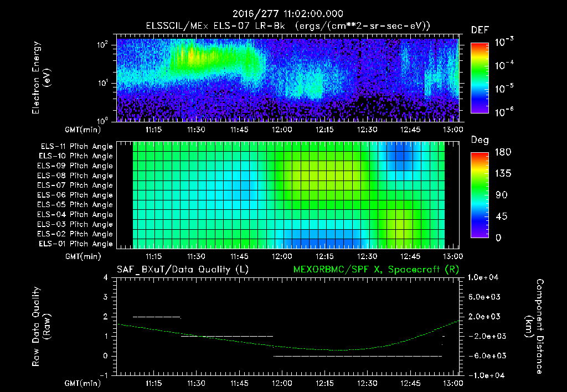567x392 pixels.
Task: Click the Deg legend title
Action: tap(480, 140)
